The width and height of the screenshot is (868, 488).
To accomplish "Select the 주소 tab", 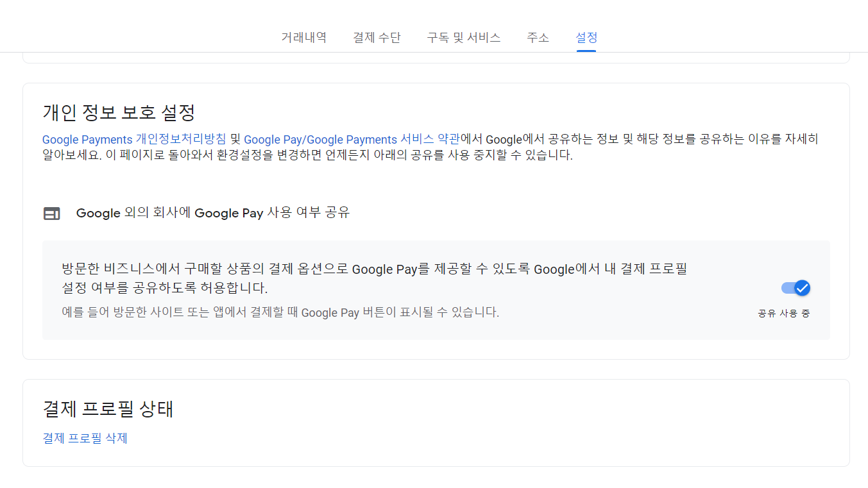I will click(538, 37).
